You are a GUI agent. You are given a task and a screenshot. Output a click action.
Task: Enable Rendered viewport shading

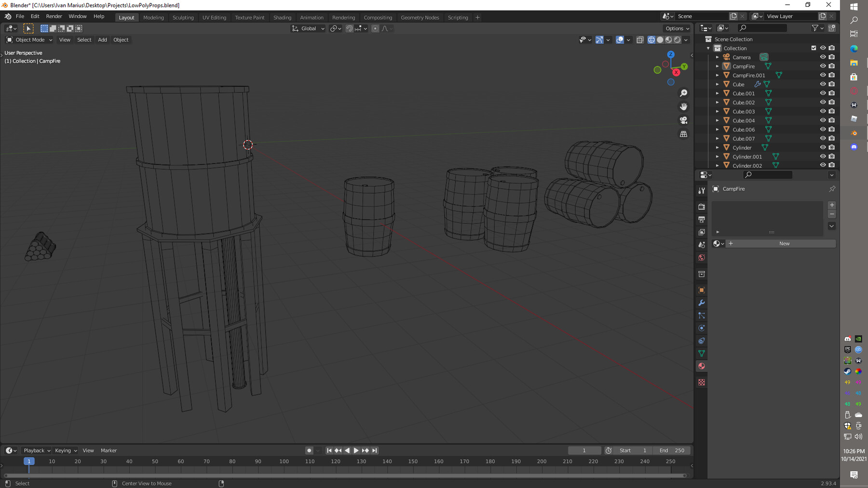[677, 40]
